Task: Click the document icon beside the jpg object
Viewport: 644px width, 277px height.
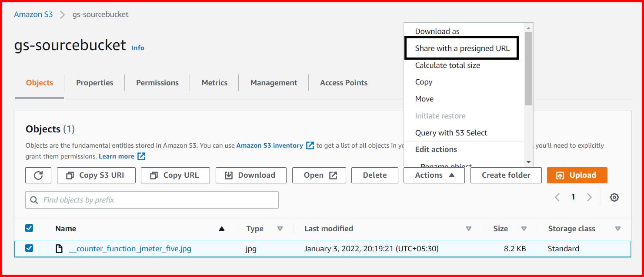Action: coord(60,249)
